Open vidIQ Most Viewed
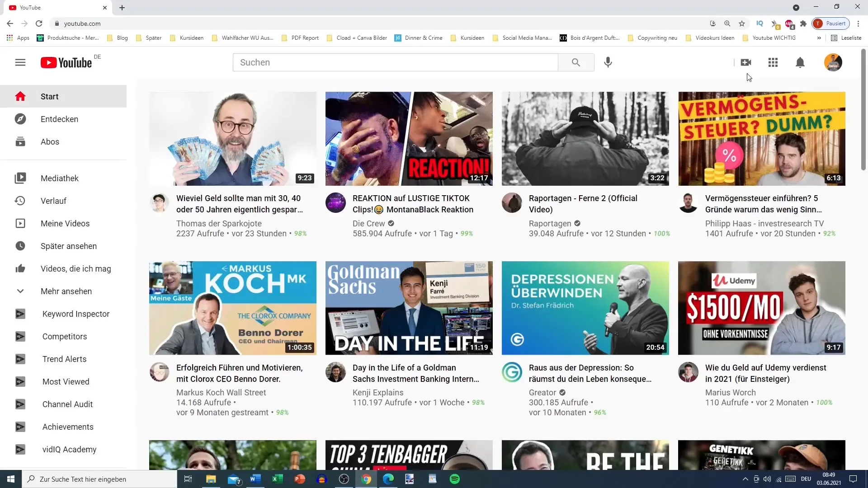Image resolution: width=868 pixels, height=488 pixels. [x=63, y=381]
